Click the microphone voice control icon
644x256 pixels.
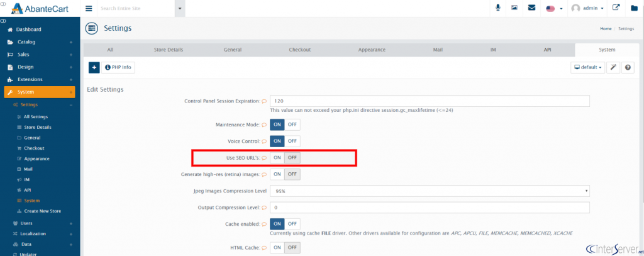tap(498, 8)
